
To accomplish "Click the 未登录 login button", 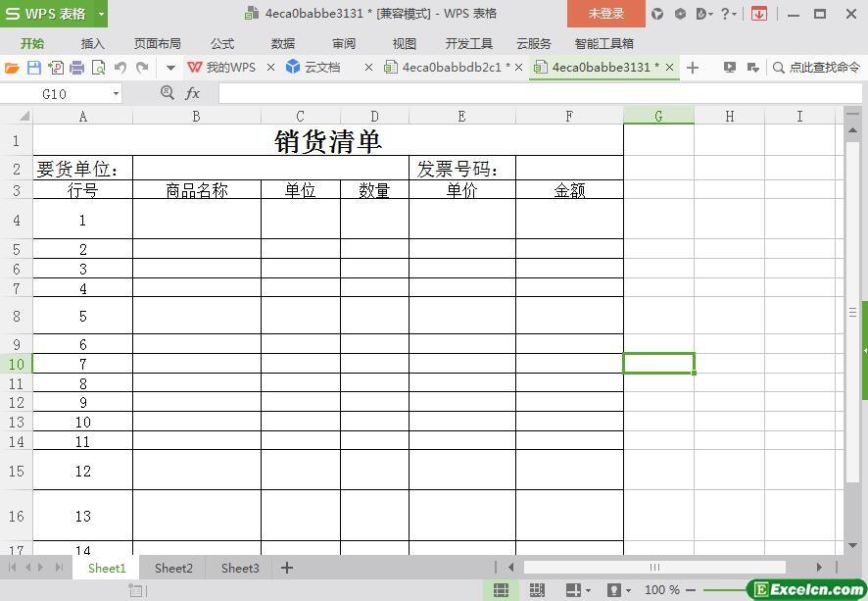I will (605, 14).
